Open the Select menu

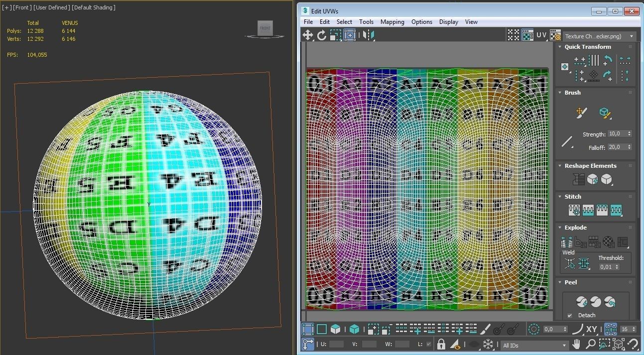pyautogui.click(x=344, y=22)
